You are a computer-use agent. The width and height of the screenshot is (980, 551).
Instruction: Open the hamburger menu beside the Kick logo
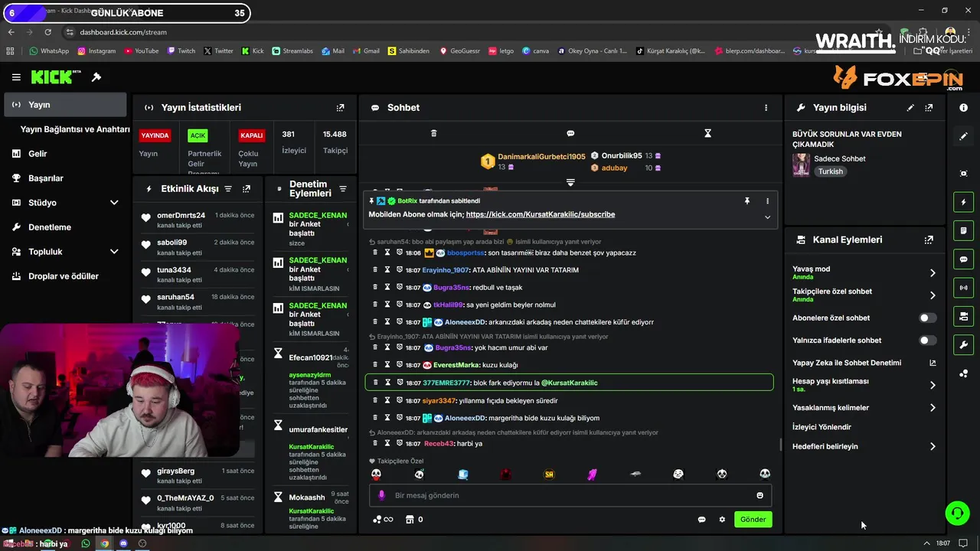(16, 77)
